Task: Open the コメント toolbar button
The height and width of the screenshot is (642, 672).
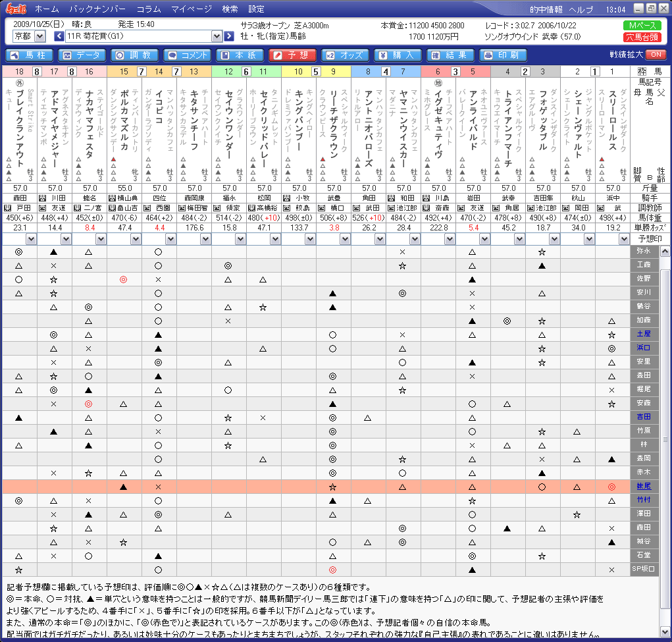Action: tap(188, 55)
